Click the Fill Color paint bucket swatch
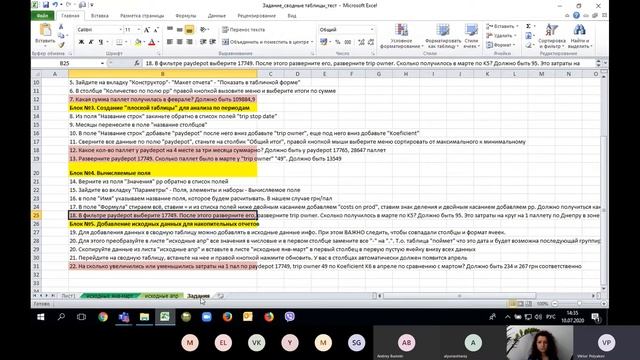The image size is (640, 360). point(138,42)
